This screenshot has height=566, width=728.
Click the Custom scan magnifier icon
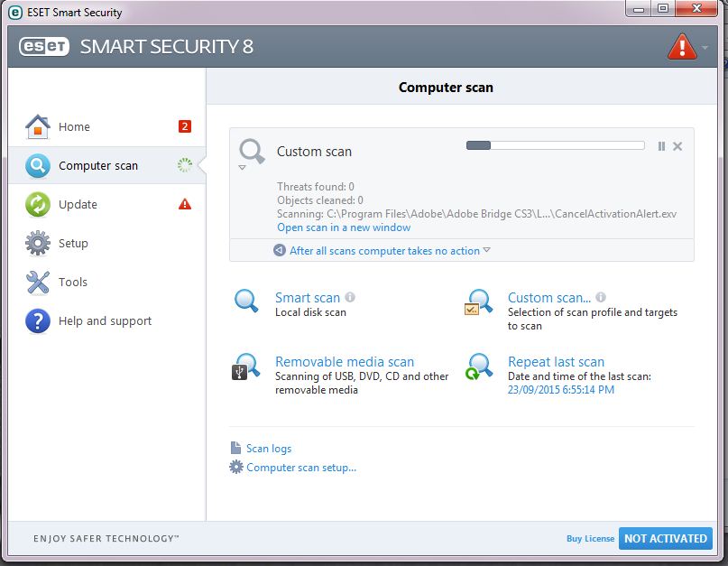point(478,302)
